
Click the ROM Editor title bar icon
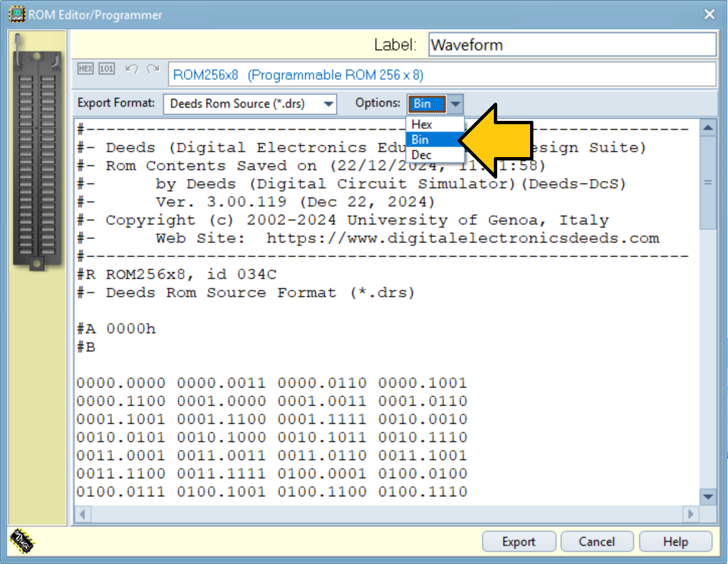click(17, 14)
